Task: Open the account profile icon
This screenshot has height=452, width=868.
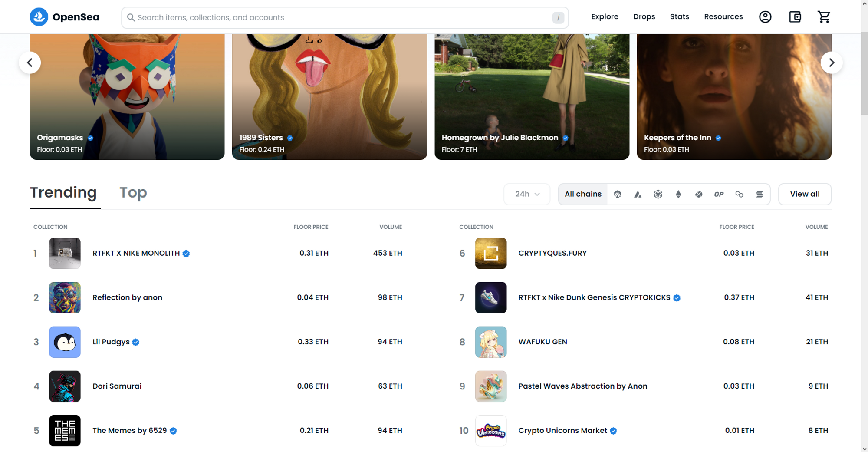Action: pos(765,17)
